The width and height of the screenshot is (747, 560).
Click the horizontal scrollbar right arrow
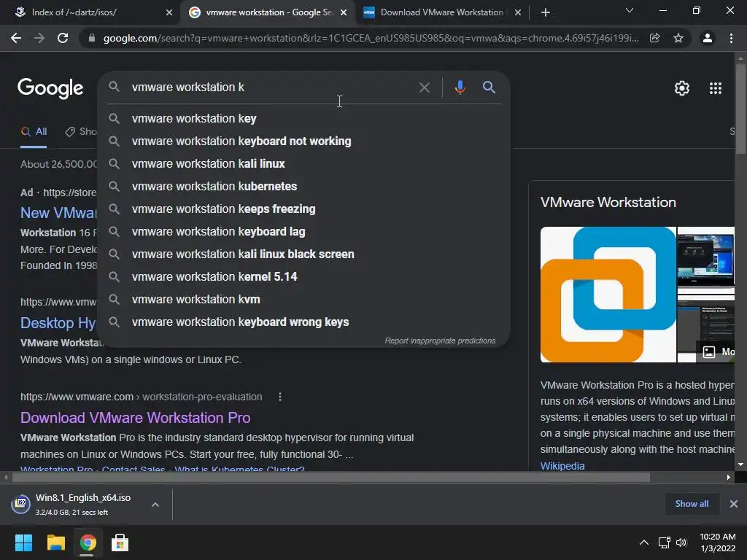tap(729, 478)
